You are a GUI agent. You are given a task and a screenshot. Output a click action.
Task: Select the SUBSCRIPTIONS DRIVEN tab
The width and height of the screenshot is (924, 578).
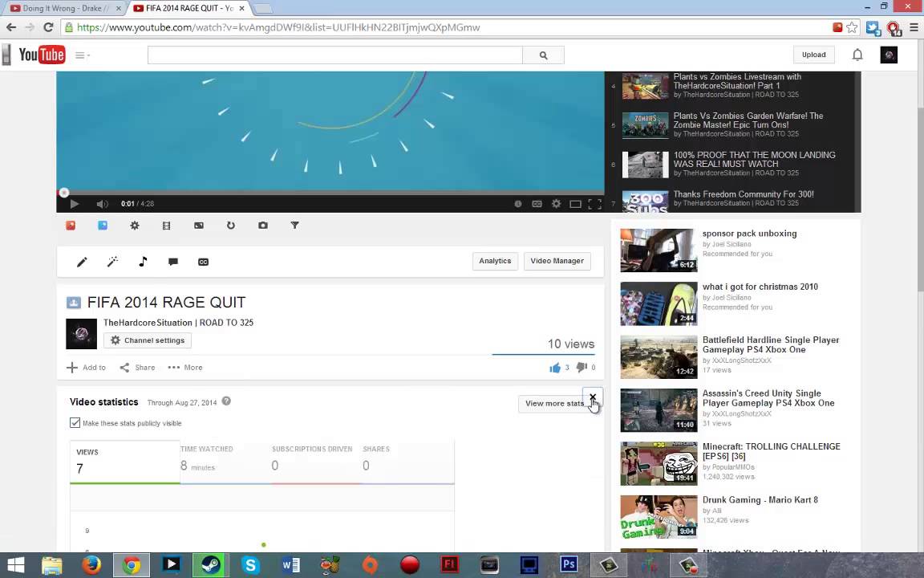(315, 462)
